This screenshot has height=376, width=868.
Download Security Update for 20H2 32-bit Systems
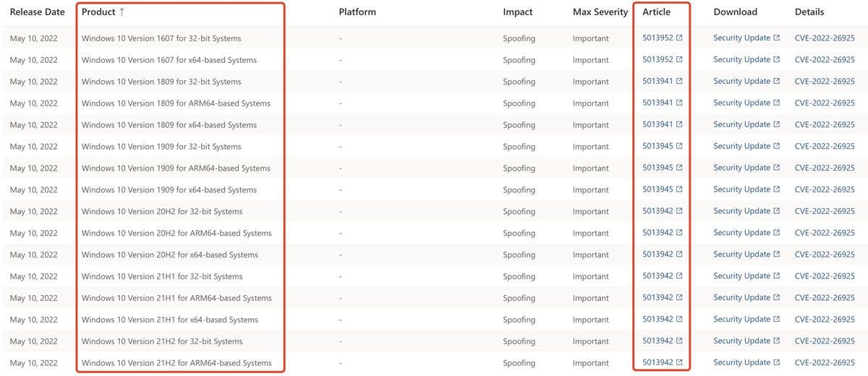(x=741, y=211)
